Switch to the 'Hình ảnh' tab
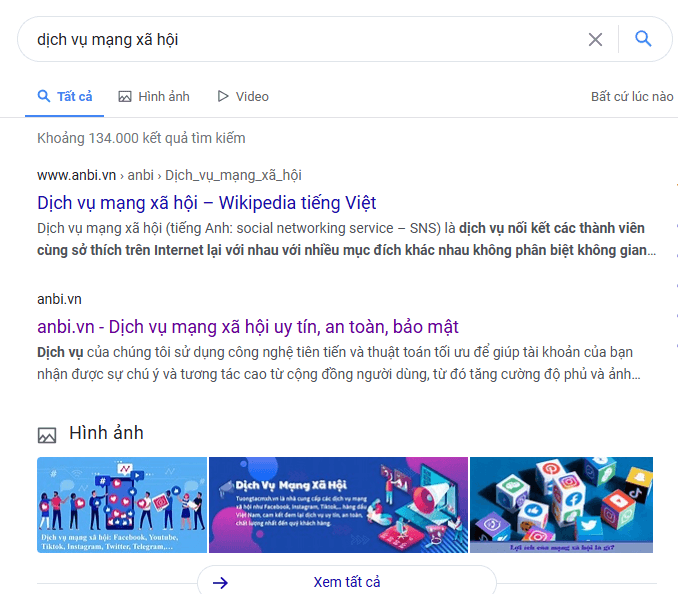The image size is (678, 594). pos(154,96)
